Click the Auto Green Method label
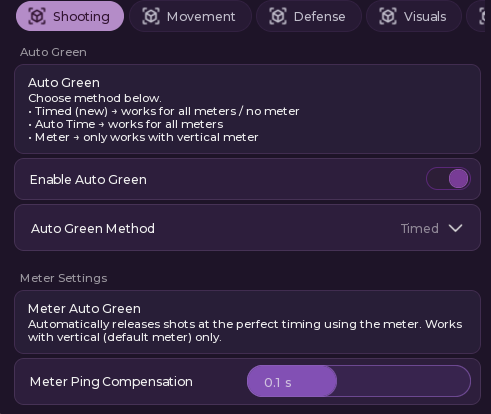Screen dimensions: 491x414 (93, 229)
